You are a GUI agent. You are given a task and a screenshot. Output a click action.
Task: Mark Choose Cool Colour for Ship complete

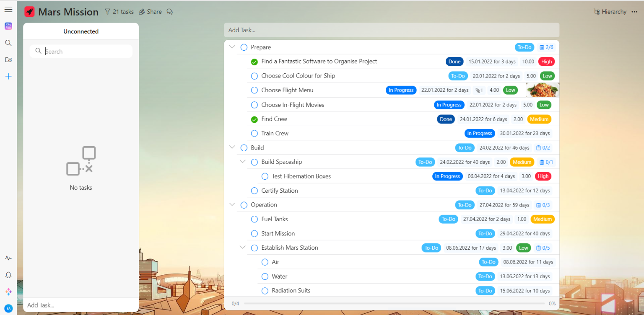point(254,76)
